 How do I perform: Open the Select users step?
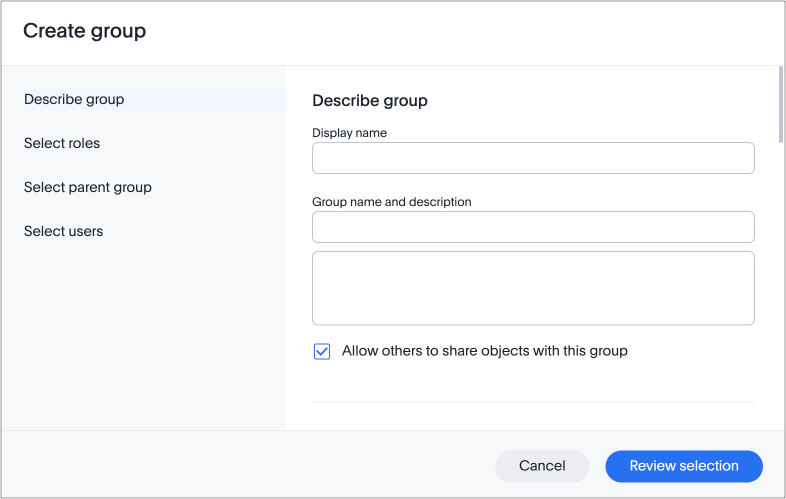[x=63, y=231]
